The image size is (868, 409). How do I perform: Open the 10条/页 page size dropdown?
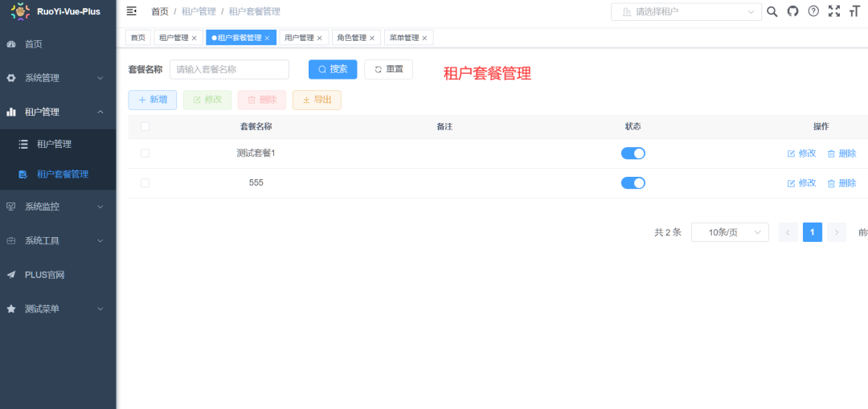730,232
